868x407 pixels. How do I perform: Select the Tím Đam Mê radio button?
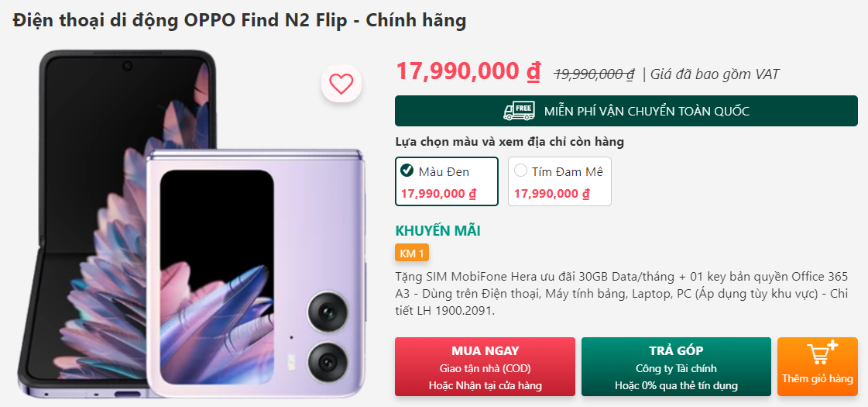point(520,171)
